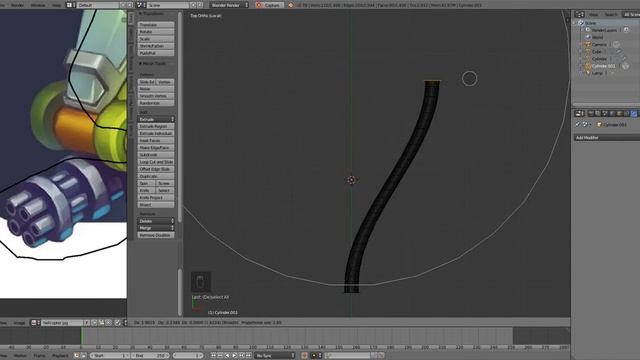
Task: Open the Merge dropdown menu
Action: [156, 228]
